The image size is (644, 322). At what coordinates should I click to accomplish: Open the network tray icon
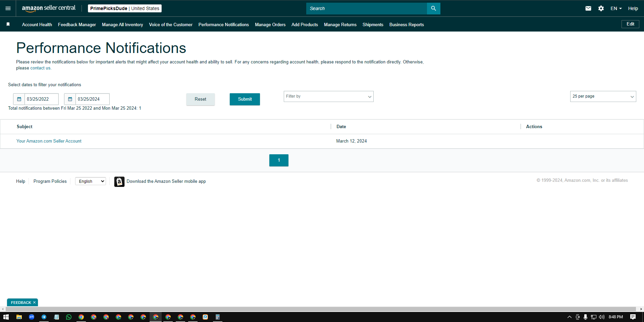(x=593, y=317)
